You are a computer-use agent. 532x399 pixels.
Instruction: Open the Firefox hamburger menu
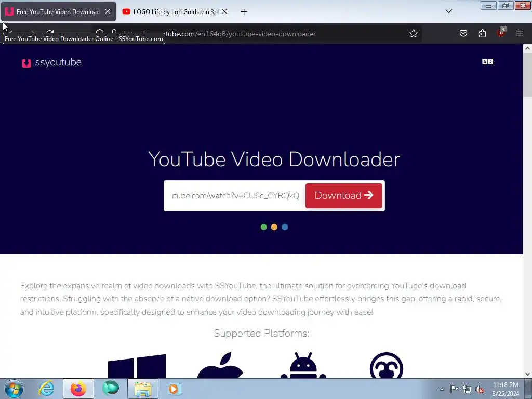click(x=520, y=33)
